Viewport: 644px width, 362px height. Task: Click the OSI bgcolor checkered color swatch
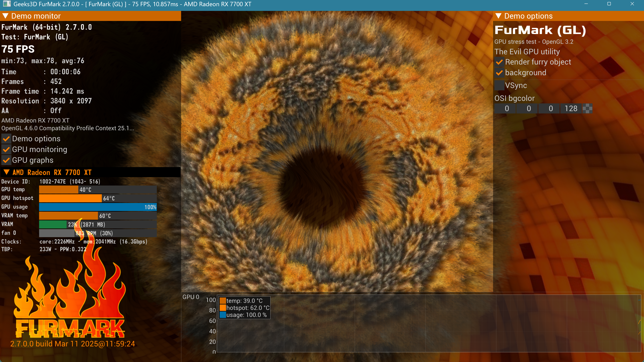(587, 109)
